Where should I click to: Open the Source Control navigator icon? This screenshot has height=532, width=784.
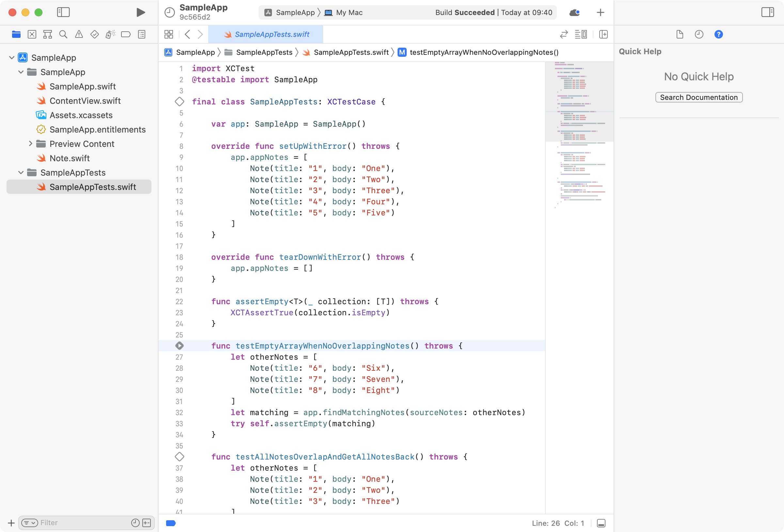pos(32,34)
